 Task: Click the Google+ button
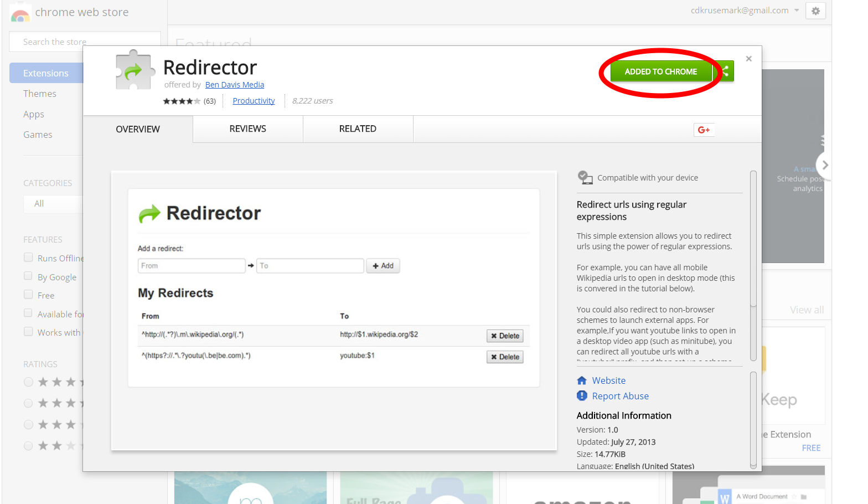704,130
